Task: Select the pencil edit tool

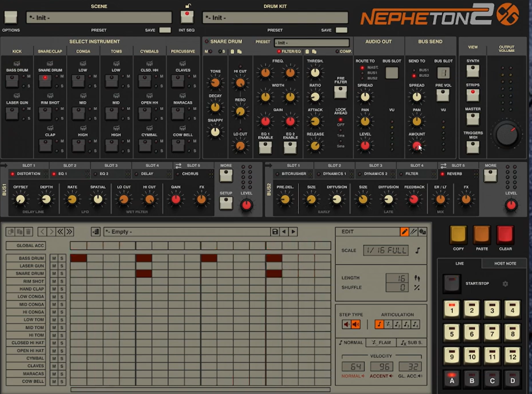Action: pyautogui.click(x=404, y=232)
